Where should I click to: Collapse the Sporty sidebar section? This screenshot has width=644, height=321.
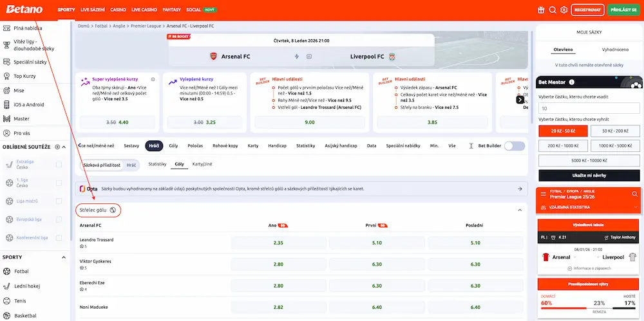click(64, 257)
